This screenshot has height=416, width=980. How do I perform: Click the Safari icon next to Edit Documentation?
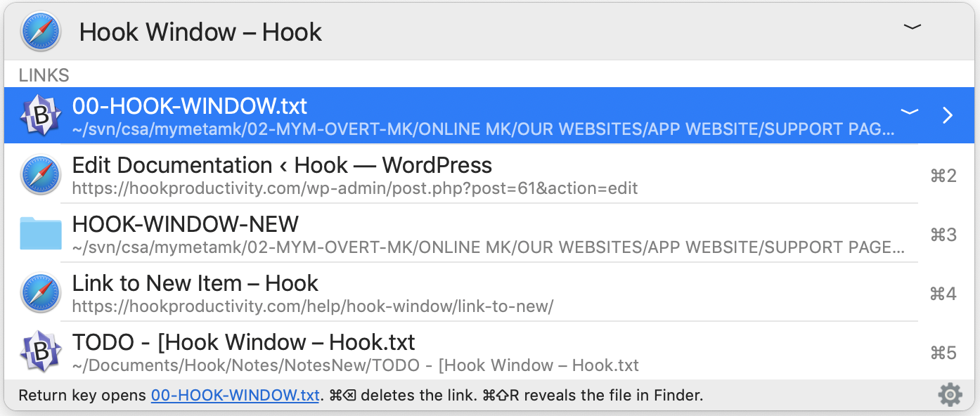[40, 175]
